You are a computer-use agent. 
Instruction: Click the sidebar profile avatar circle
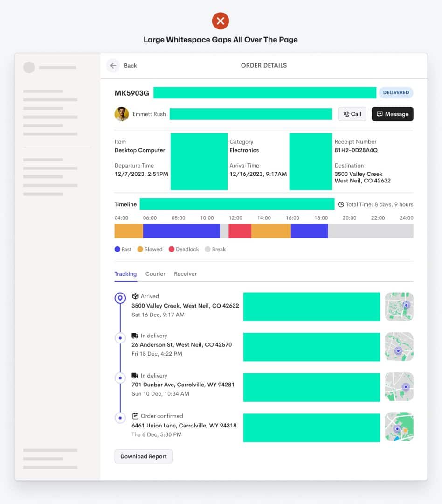click(x=29, y=68)
